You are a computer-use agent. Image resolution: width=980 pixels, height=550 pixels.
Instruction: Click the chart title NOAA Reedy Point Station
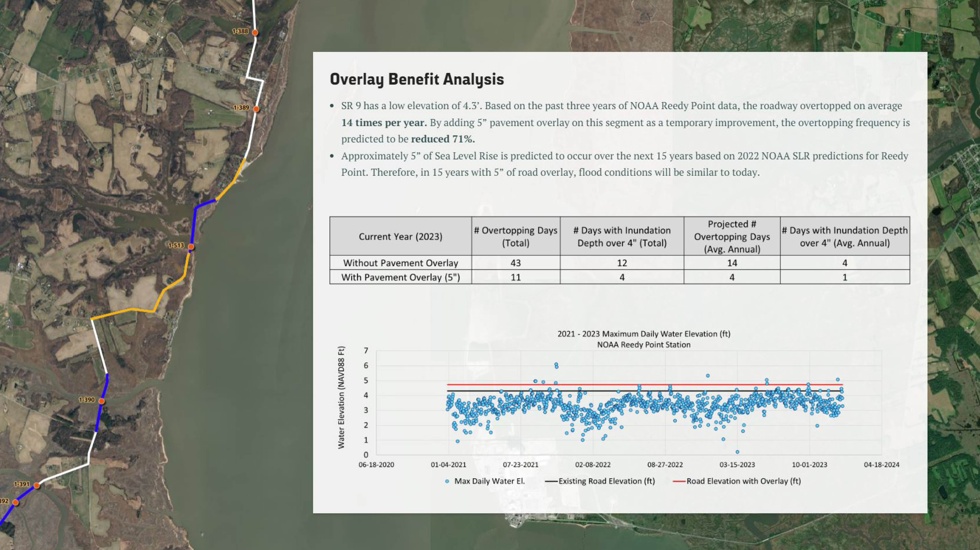[x=644, y=345]
